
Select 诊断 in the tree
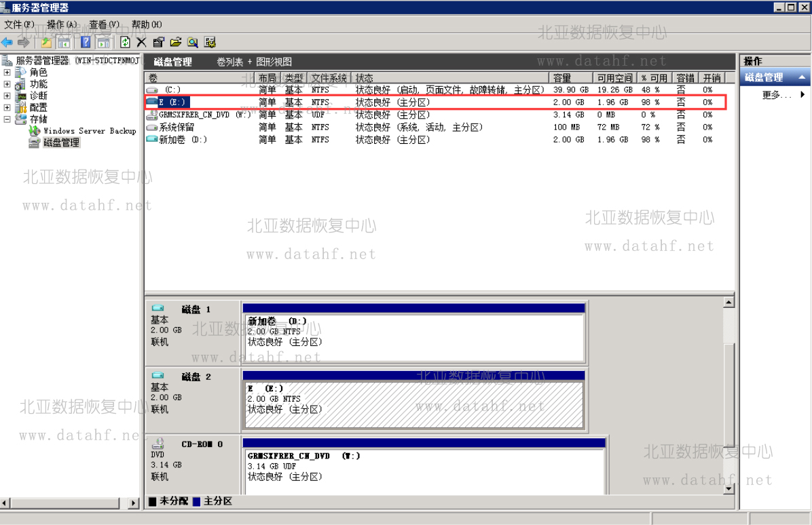(x=38, y=96)
